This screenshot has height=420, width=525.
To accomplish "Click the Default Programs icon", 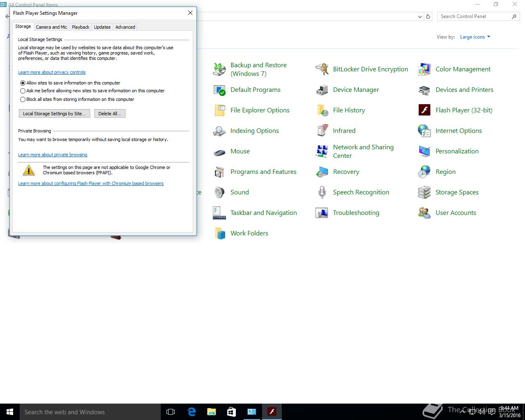I will 219,90.
